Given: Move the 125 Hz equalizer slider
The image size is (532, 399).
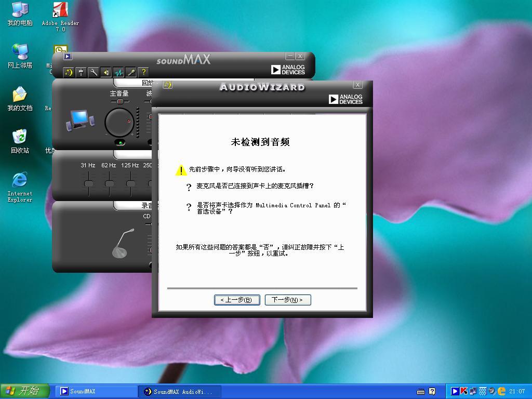Looking at the screenshot, I should tap(130, 183).
